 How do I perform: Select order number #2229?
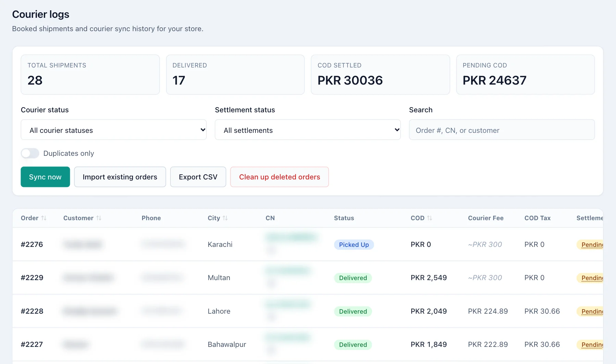pyautogui.click(x=32, y=278)
